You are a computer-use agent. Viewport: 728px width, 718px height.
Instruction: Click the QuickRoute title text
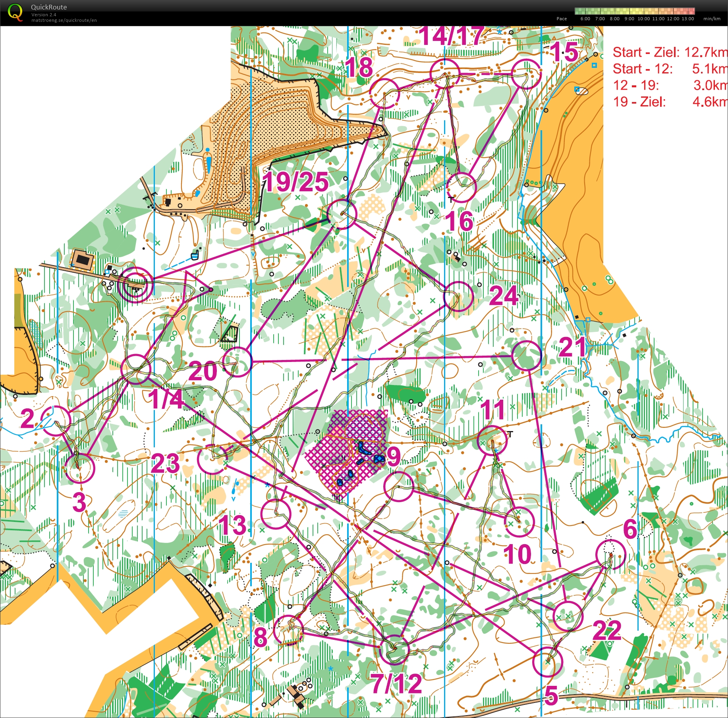click(49, 7)
